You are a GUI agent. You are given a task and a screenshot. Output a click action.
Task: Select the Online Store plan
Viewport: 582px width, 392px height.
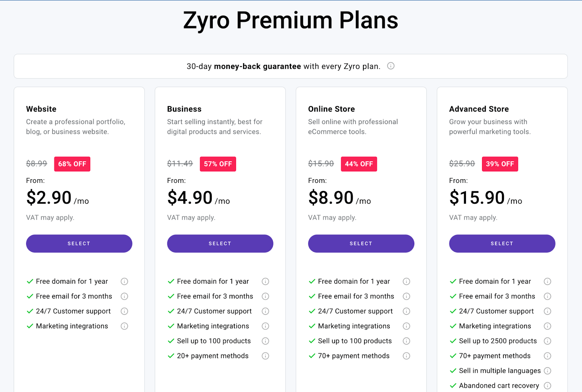point(360,243)
